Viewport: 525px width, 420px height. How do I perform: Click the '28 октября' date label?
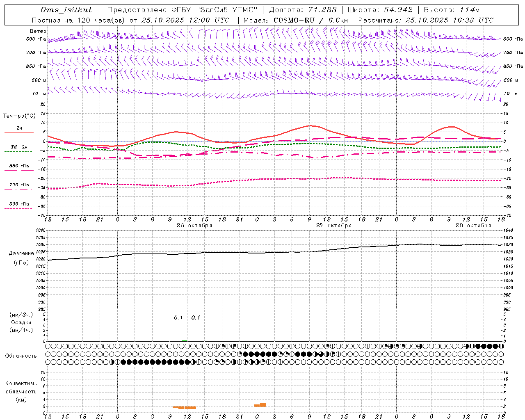point(473,226)
